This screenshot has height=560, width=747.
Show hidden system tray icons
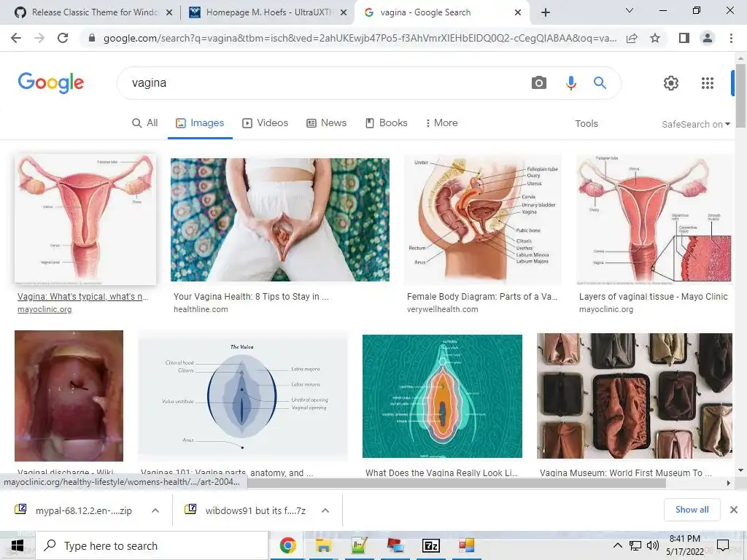pyautogui.click(x=617, y=545)
